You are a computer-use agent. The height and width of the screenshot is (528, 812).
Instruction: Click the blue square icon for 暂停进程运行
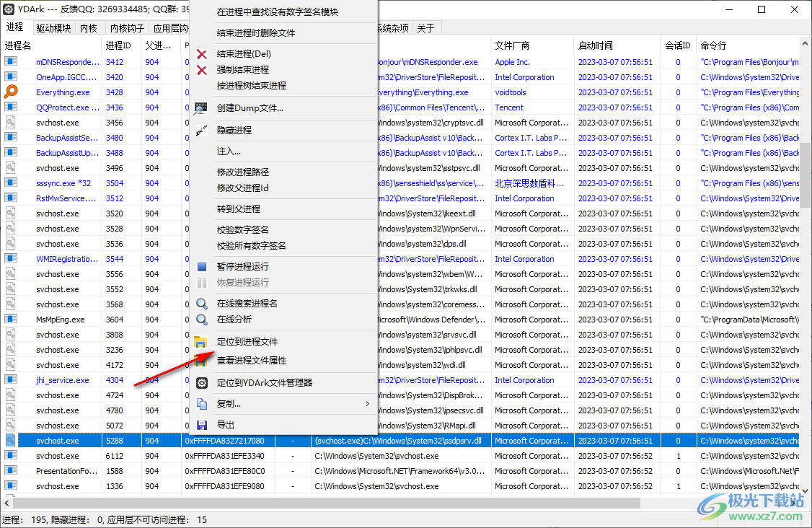pyautogui.click(x=202, y=267)
